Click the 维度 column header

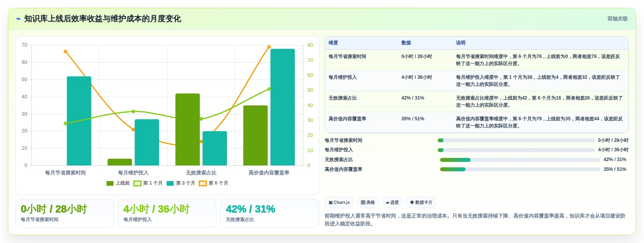pos(333,43)
